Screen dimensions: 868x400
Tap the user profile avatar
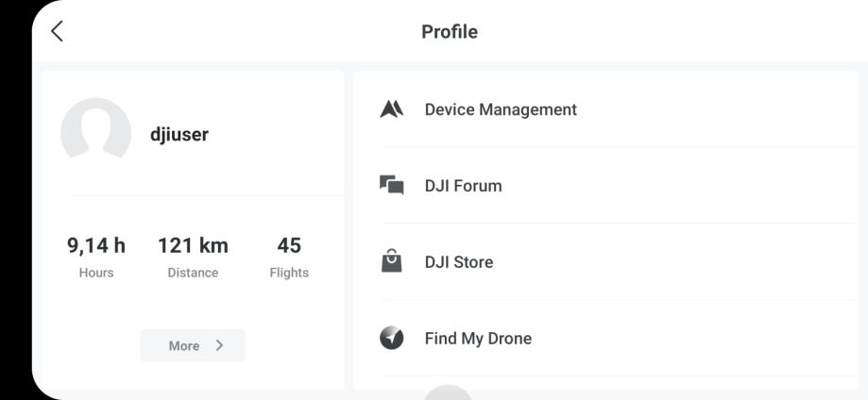click(x=95, y=133)
